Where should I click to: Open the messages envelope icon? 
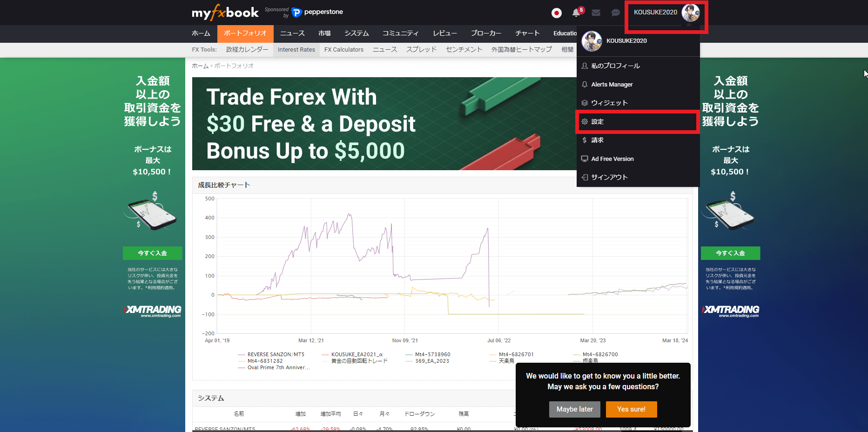(596, 13)
